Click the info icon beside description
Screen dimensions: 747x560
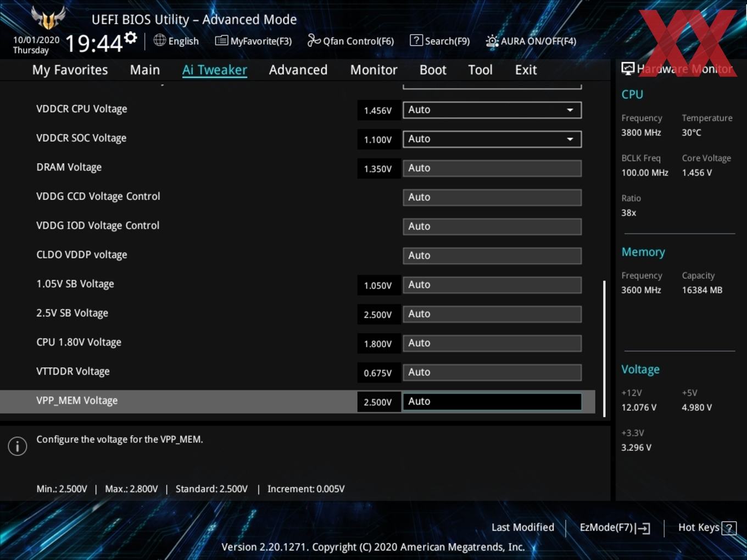point(18,446)
